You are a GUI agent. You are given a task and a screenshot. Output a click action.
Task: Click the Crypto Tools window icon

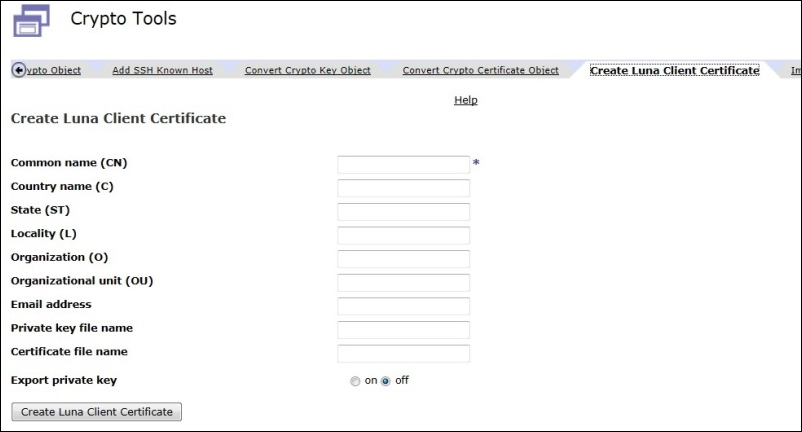click(31, 21)
